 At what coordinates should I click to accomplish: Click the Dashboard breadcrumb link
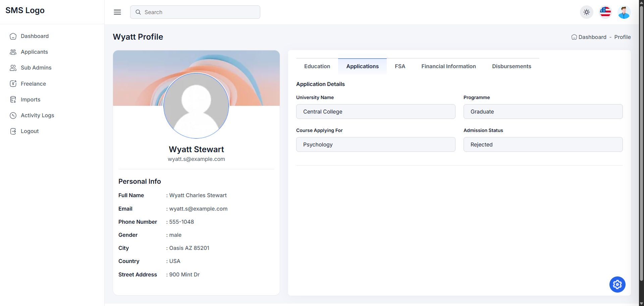(x=592, y=37)
